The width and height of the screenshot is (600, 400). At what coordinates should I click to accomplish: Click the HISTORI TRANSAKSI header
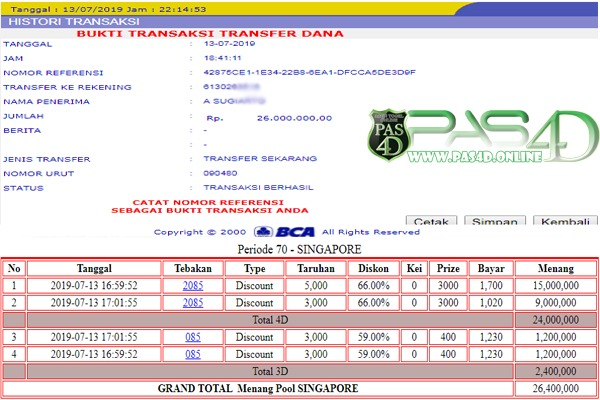point(74,21)
